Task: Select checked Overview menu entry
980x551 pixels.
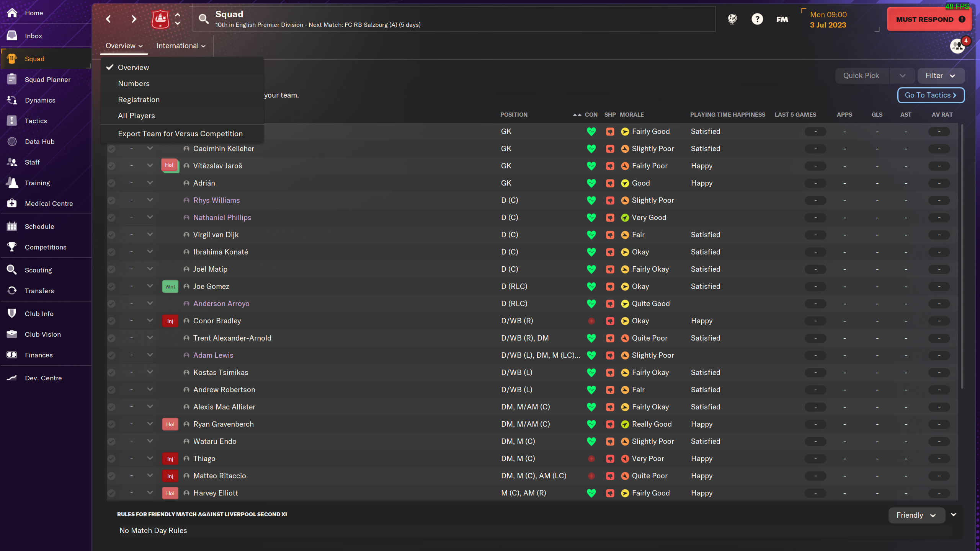Action: click(182, 67)
